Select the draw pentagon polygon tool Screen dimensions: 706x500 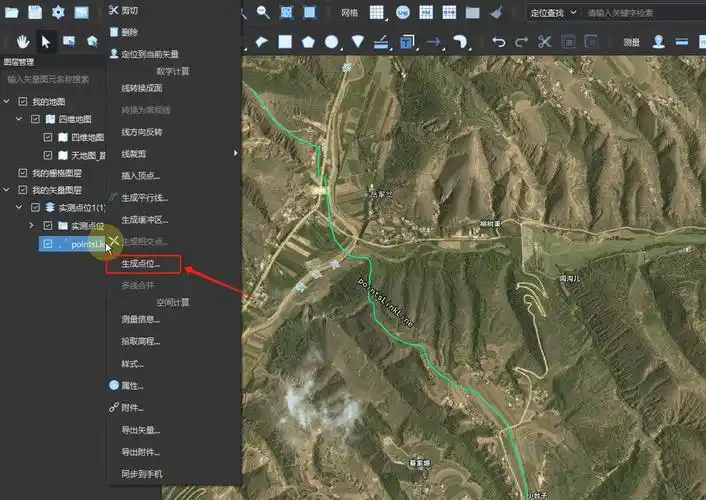pos(308,42)
